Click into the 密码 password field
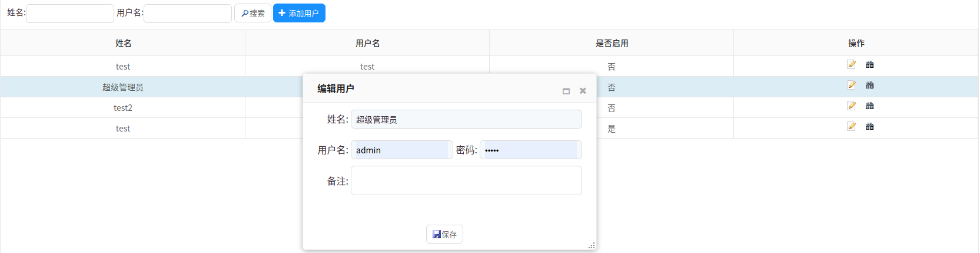The image size is (980, 253). (x=530, y=150)
